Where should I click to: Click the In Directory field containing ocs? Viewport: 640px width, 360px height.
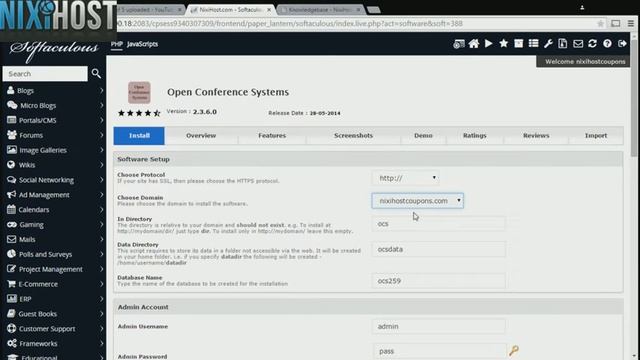click(x=438, y=224)
